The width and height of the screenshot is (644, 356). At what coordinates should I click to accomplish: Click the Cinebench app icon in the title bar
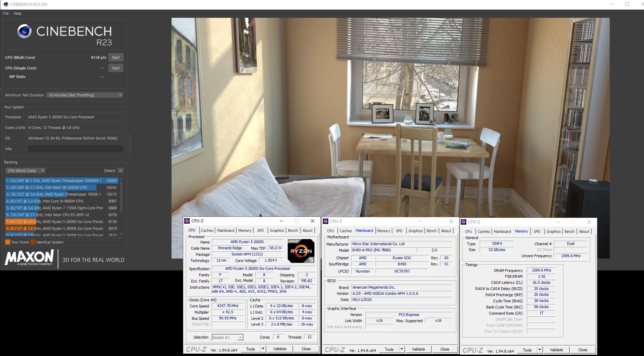(x=5, y=4)
